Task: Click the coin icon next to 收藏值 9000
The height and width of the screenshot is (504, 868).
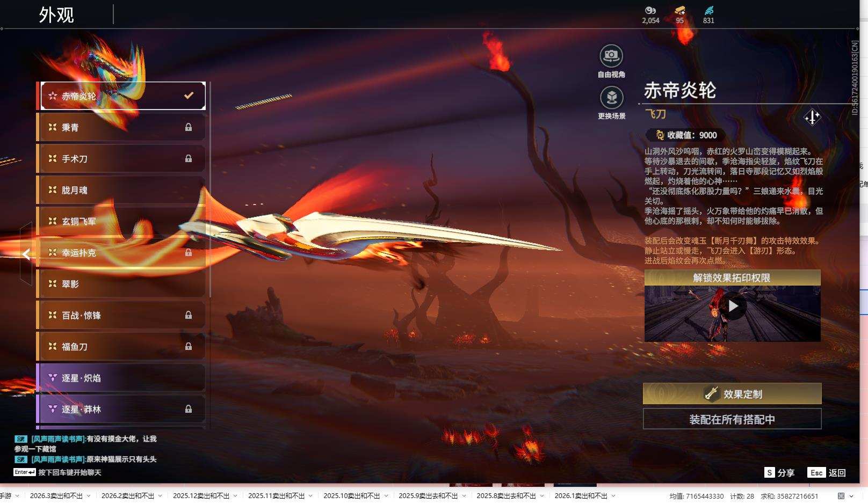Action: coord(659,135)
